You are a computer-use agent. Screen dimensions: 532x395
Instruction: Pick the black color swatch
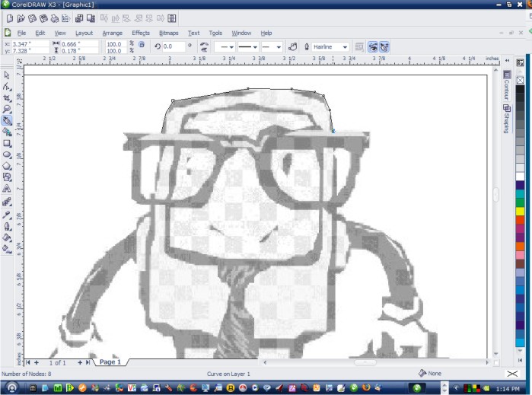click(x=520, y=89)
